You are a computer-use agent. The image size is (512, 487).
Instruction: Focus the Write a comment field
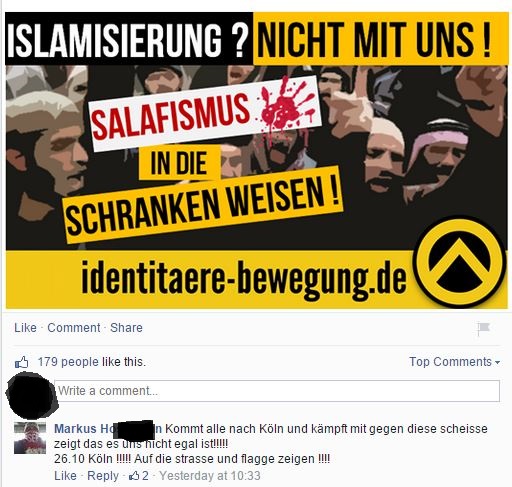(x=277, y=391)
